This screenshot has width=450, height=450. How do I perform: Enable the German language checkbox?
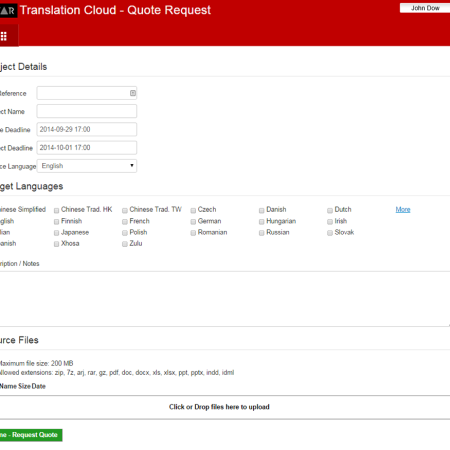click(193, 222)
